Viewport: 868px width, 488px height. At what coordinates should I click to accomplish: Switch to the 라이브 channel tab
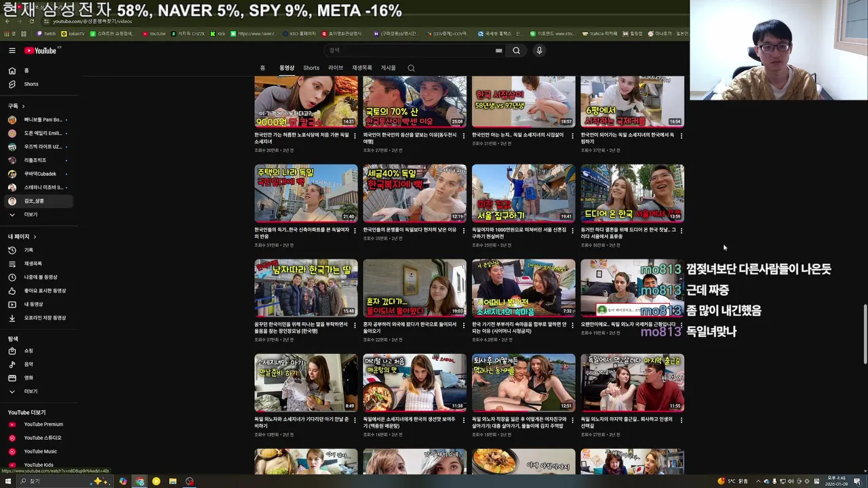pos(336,68)
